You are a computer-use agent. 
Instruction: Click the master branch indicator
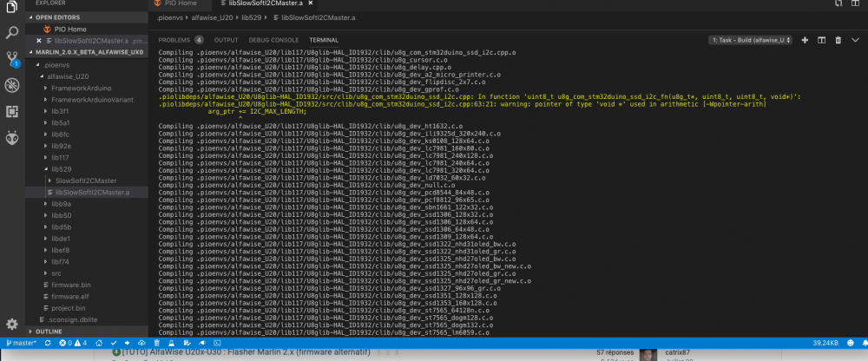tap(23, 344)
